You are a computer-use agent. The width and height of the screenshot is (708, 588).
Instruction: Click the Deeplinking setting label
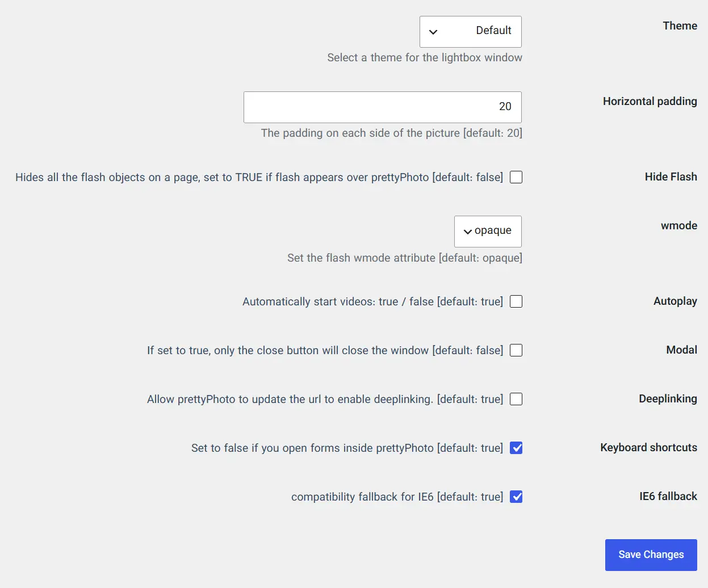[x=668, y=399]
